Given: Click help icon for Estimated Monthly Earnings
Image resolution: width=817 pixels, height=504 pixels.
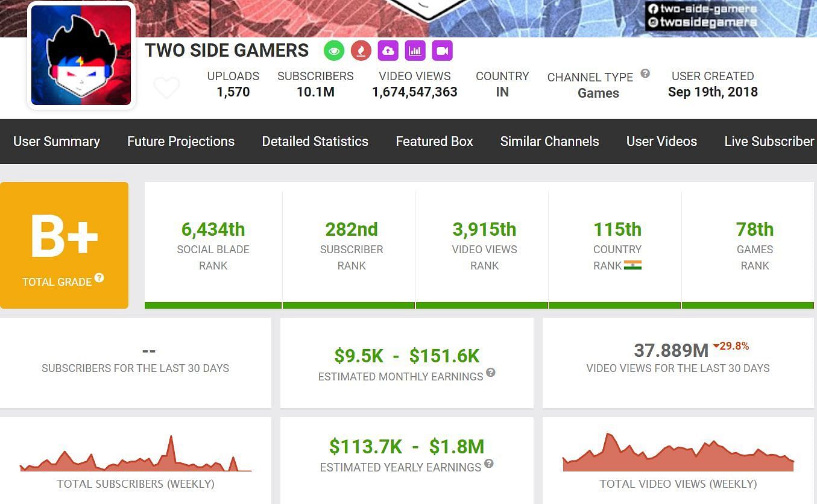Looking at the screenshot, I should pos(491,373).
